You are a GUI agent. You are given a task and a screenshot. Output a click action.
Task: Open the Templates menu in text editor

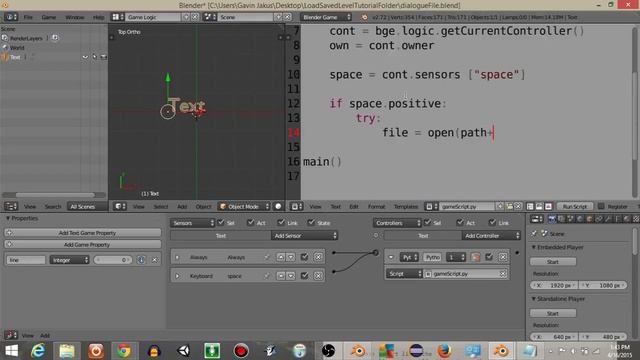tap(406, 207)
